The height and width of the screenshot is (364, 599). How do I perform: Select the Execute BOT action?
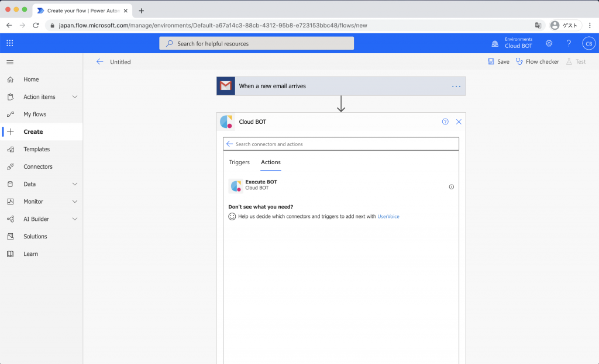[341, 185]
